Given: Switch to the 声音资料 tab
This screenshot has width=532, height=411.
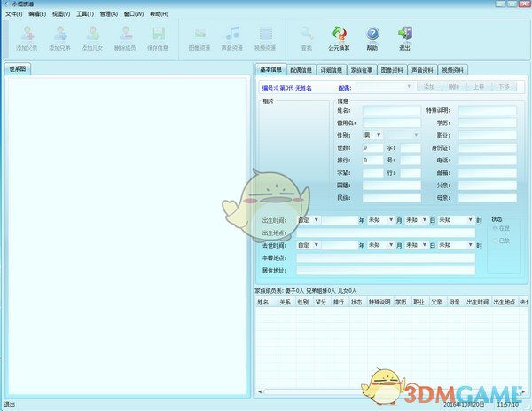Looking at the screenshot, I should [422, 70].
